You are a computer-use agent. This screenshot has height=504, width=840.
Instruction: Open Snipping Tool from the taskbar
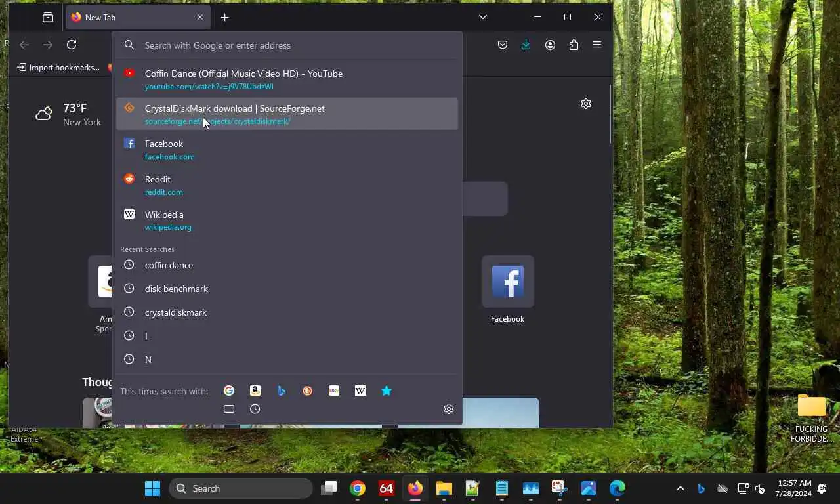[560, 488]
